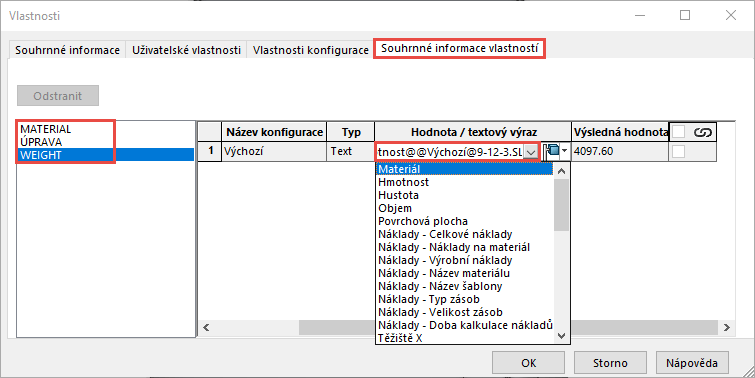755x378 pixels.
Task: Toggle the header link-all checkbox
Action: pos(678,132)
